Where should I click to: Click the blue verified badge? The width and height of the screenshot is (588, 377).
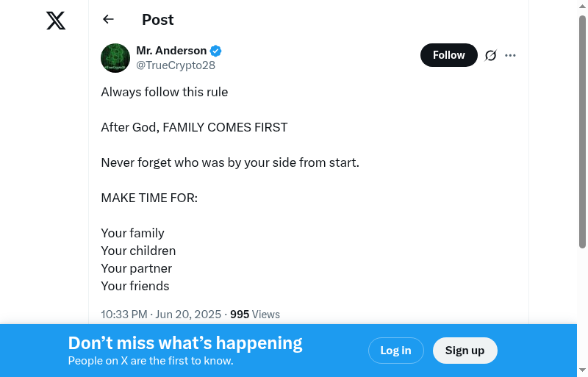(x=216, y=51)
